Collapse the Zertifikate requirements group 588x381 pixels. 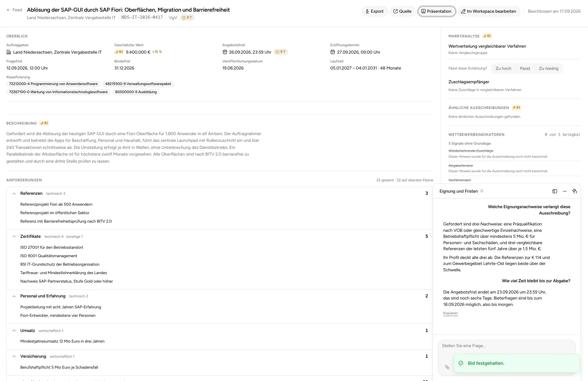coord(14,237)
